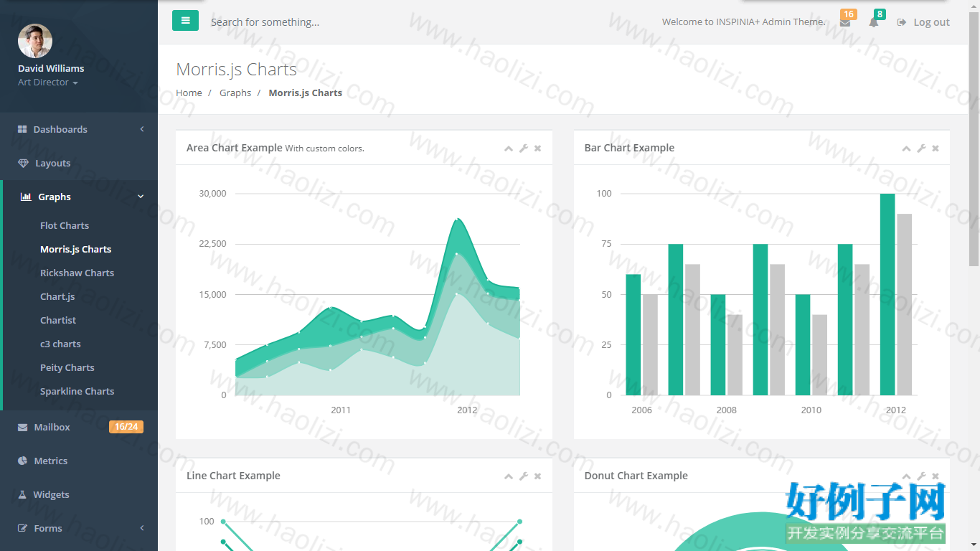Toggle the sidebar with the green hamburger button
Screen dimensions: 980x551
[x=185, y=21]
